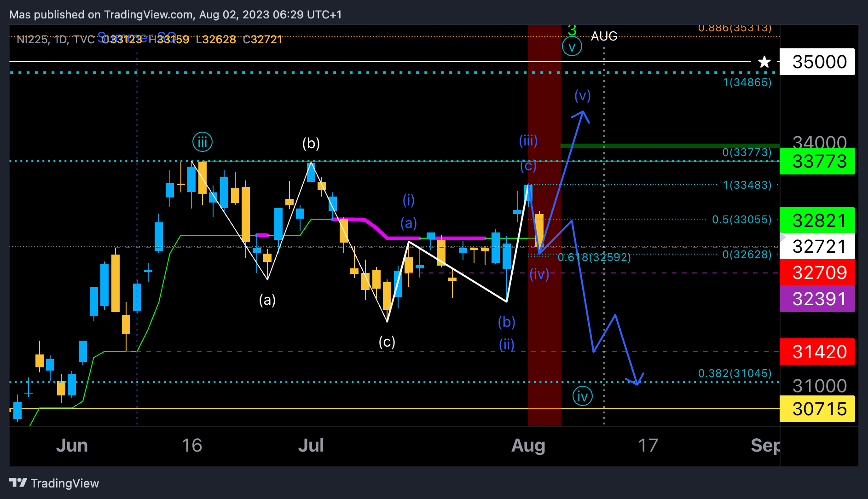Click the white (a) wave label
This screenshot has height=499, width=868.
point(267,300)
